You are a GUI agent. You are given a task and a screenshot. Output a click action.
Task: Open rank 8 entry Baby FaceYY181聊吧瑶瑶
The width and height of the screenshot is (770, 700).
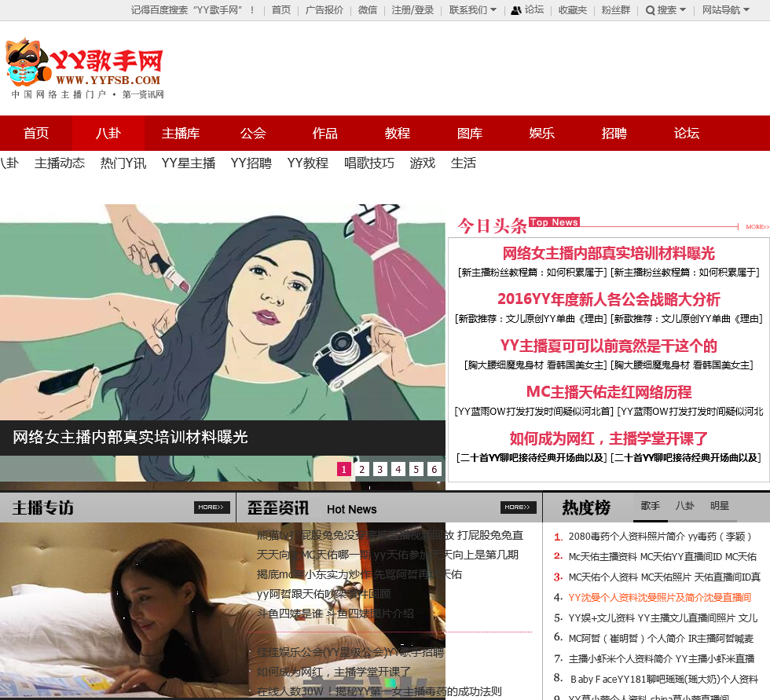pyautogui.click(x=664, y=679)
